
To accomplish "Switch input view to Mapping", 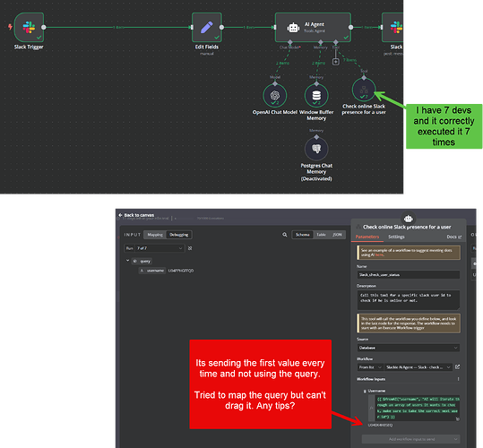I will click(x=155, y=235).
